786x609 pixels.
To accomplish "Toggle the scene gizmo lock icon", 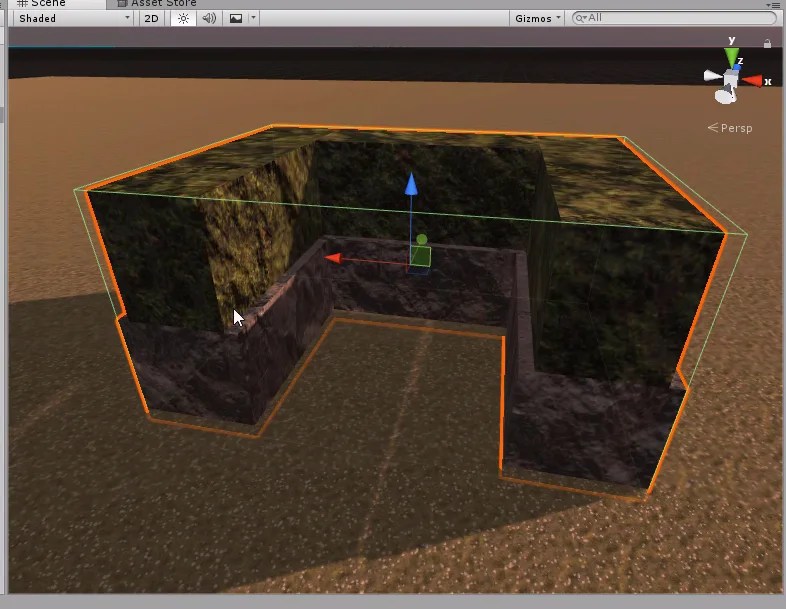I will (x=767, y=44).
